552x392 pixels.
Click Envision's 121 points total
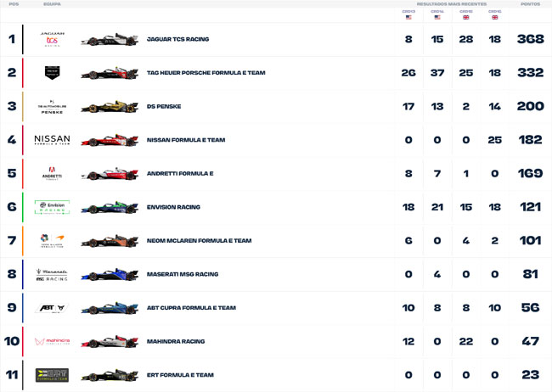click(531, 207)
